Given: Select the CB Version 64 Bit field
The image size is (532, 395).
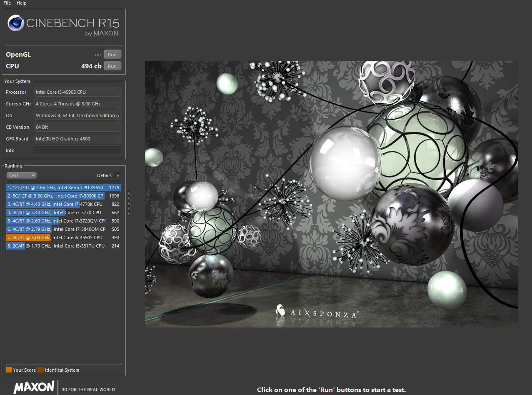Looking at the screenshot, I should click(77, 127).
